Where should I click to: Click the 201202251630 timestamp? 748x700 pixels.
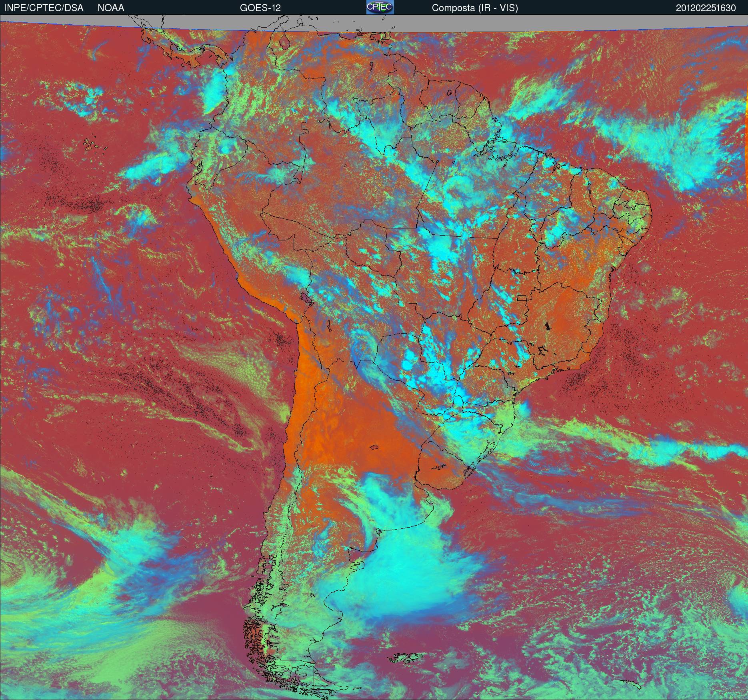[706, 8]
